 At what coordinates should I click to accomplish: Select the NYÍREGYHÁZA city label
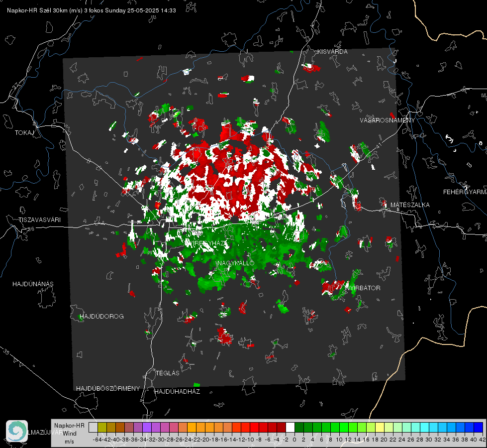[x=206, y=243]
